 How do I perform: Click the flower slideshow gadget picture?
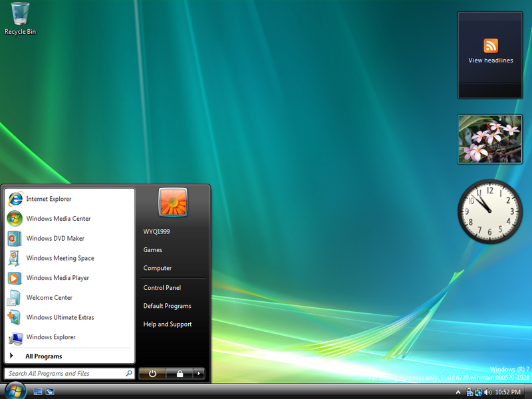click(x=490, y=139)
